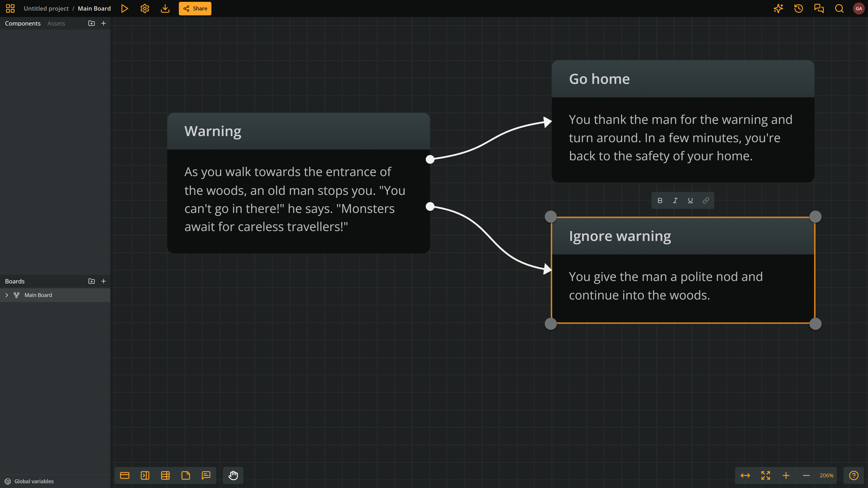Select the hand pan tool
The width and height of the screenshot is (868, 488).
(233, 475)
